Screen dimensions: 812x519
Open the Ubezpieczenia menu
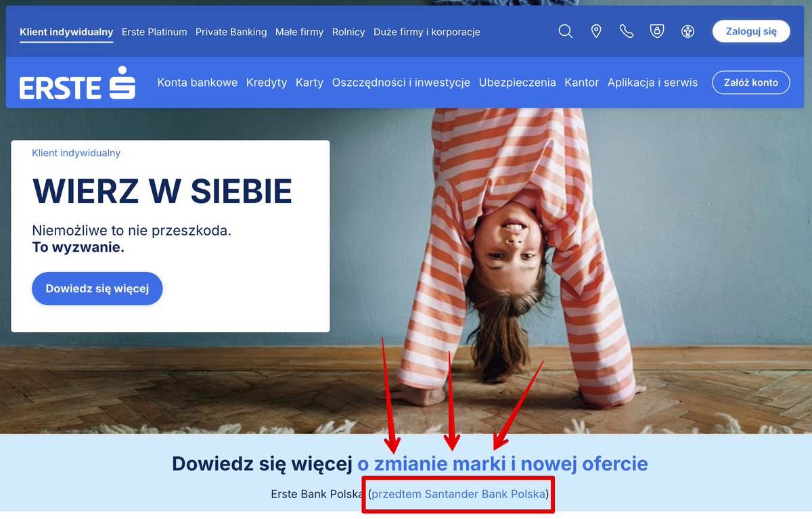pos(518,83)
